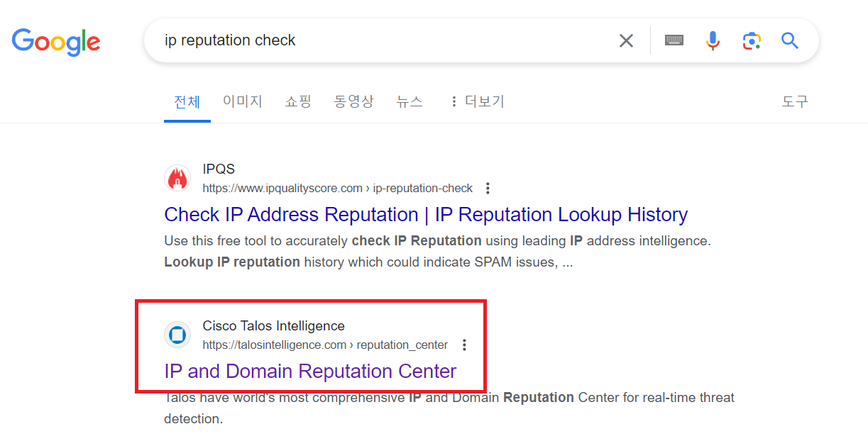Open Check IP Address Reputation result link

(426, 214)
